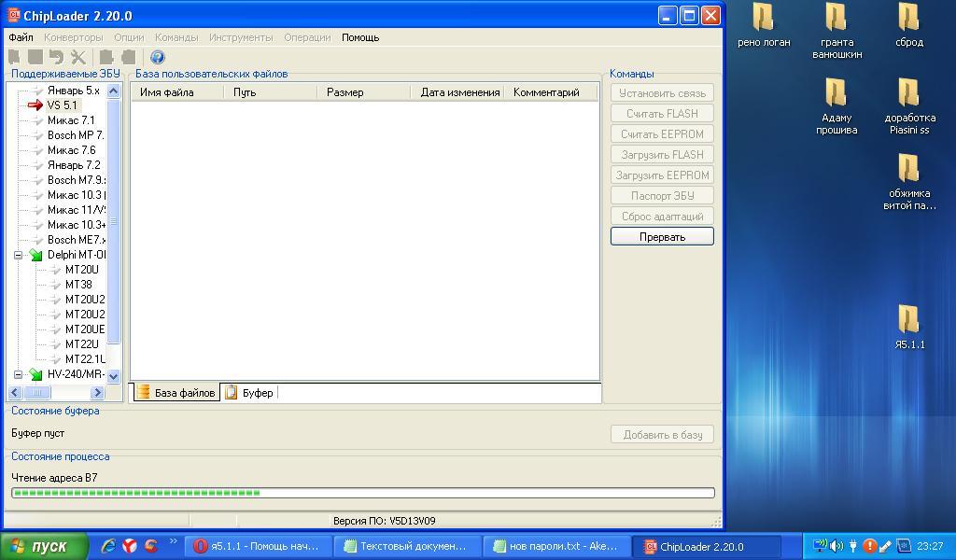The width and height of the screenshot is (956, 560).
Task: Click the network connection tray icon
Action: [821, 545]
